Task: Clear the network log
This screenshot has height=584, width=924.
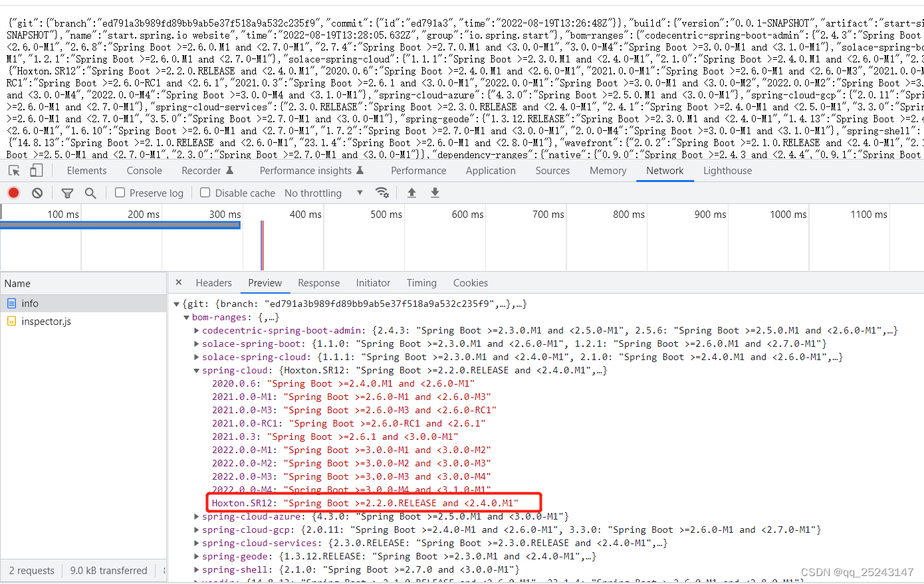Action: (x=37, y=193)
